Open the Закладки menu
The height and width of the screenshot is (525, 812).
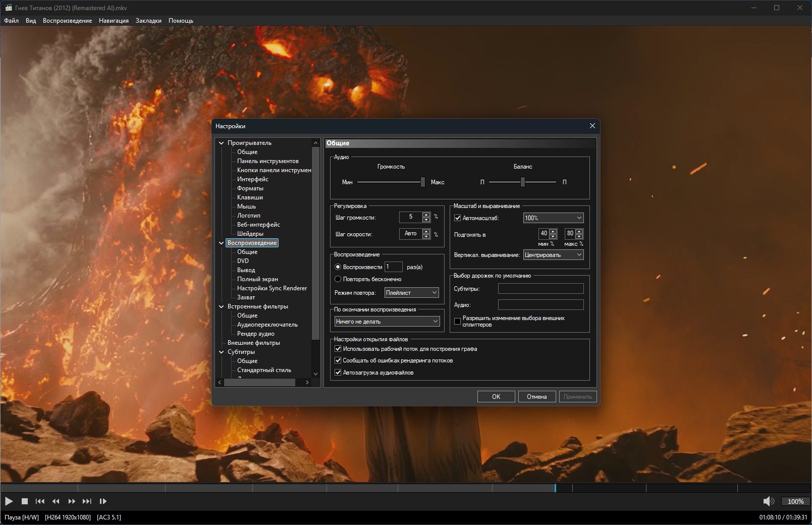[148, 21]
